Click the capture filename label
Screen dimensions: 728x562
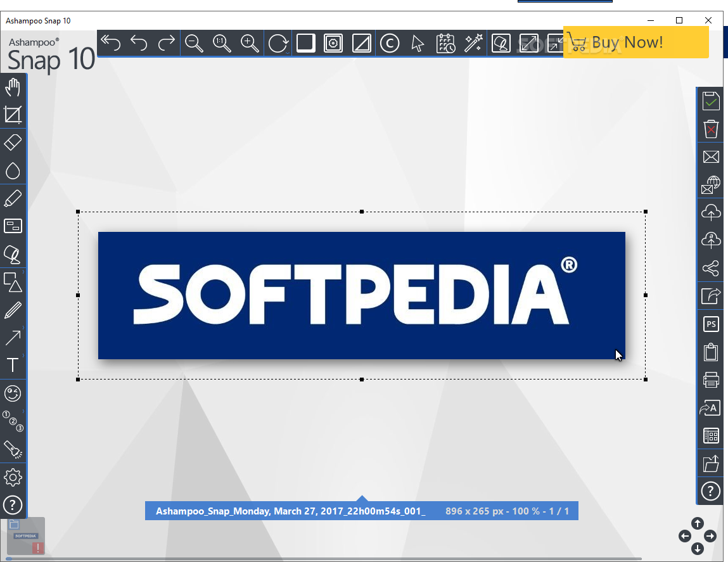click(291, 511)
